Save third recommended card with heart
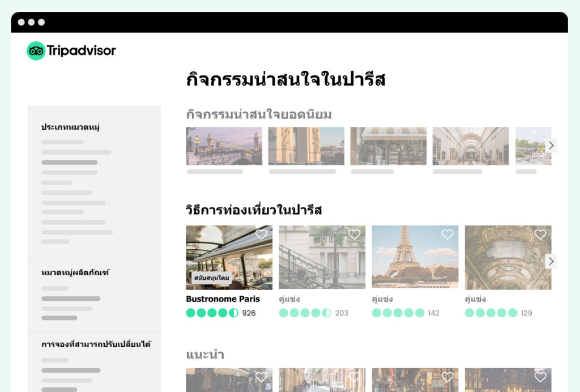 click(447, 377)
